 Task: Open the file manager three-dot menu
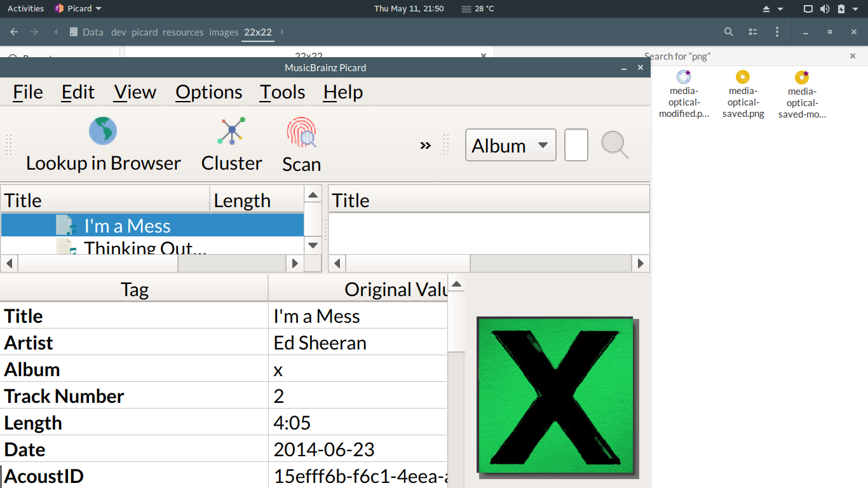pyautogui.click(x=777, y=32)
